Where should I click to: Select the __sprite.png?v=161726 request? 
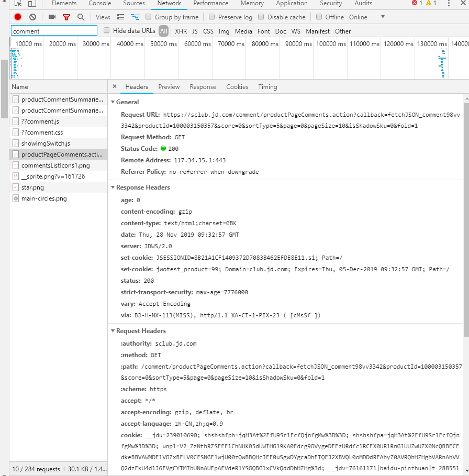click(x=59, y=176)
